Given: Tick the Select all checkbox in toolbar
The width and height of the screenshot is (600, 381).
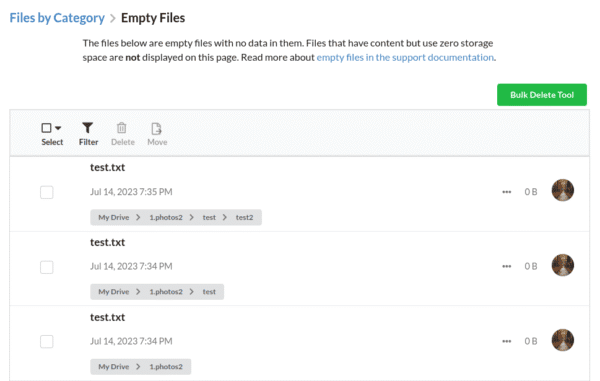Looking at the screenshot, I should point(46,128).
